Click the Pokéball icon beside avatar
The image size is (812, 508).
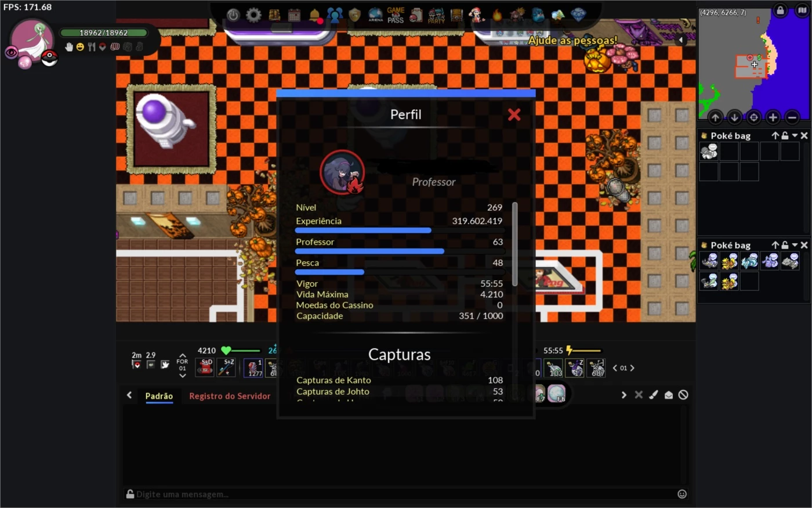point(49,58)
